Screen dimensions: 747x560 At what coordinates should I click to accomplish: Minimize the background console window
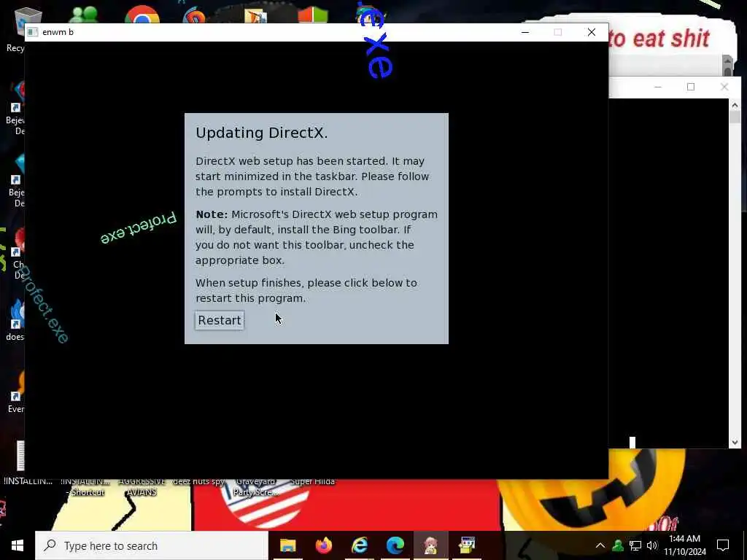tap(658, 87)
